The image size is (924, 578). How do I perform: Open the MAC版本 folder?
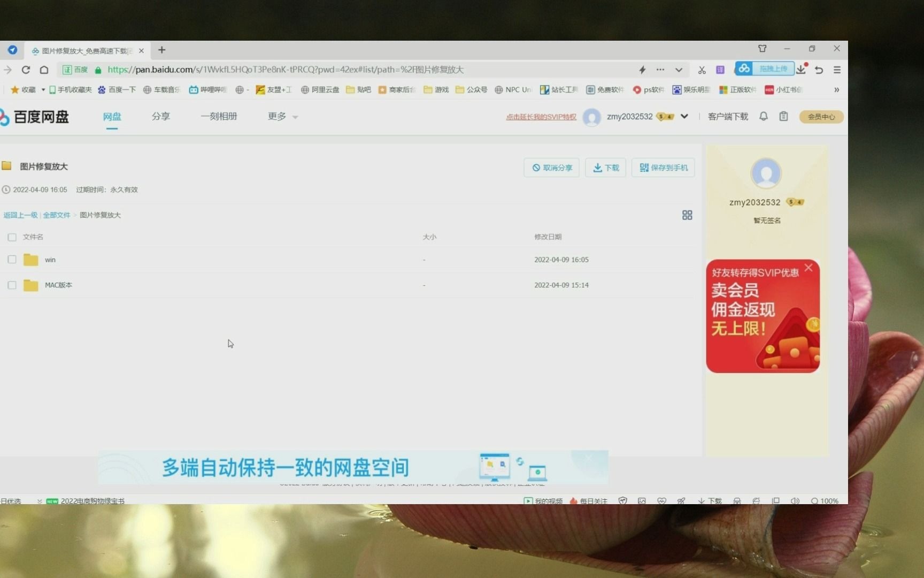(58, 285)
